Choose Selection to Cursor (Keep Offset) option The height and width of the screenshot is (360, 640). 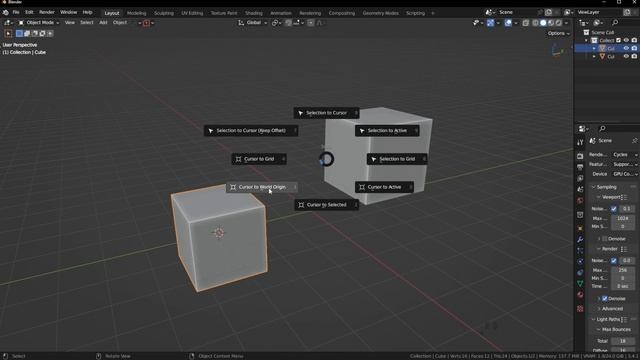pos(251,131)
